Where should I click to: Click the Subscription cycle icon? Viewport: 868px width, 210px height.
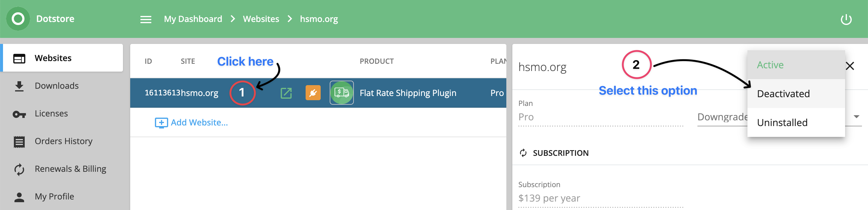point(523,153)
